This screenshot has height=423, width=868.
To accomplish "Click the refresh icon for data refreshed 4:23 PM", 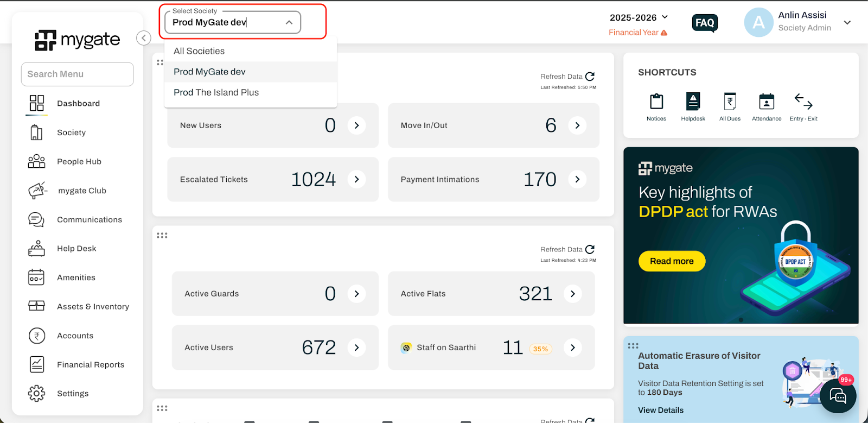I will coord(590,249).
